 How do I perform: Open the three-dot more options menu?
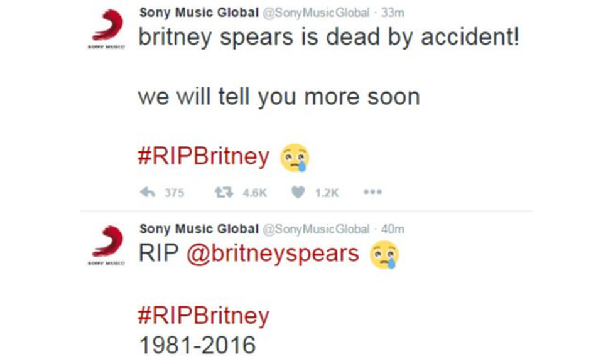372,193
